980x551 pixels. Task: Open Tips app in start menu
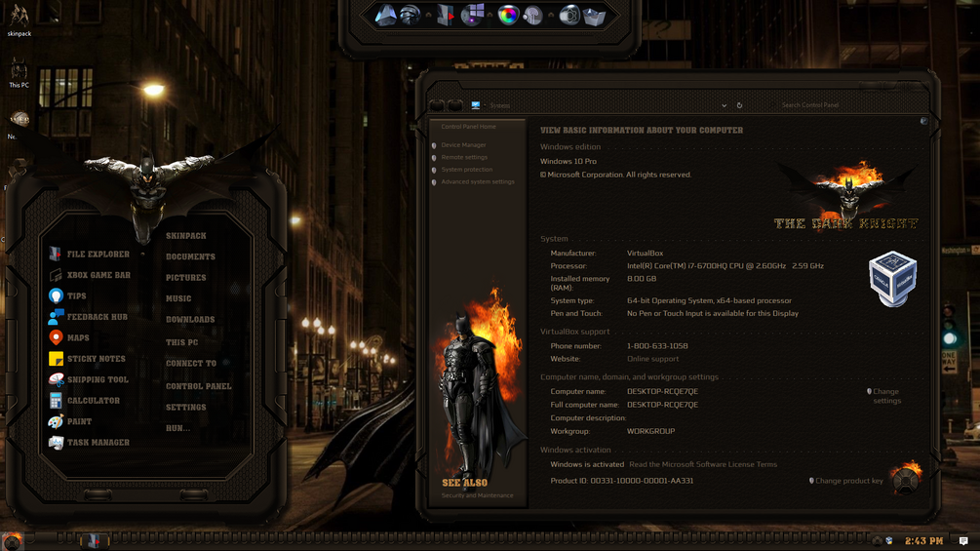pos(67,296)
